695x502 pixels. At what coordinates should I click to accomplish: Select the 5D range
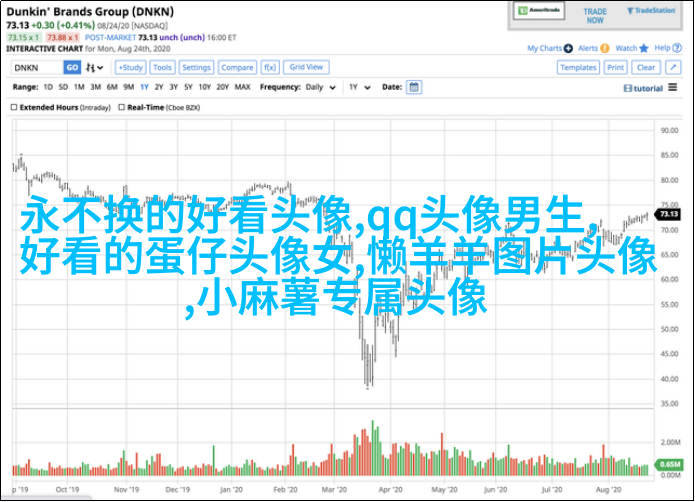click(63, 87)
